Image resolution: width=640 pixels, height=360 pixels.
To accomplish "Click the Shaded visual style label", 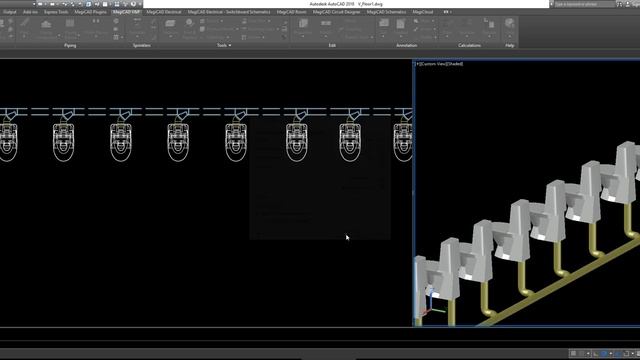I will 454,64.
